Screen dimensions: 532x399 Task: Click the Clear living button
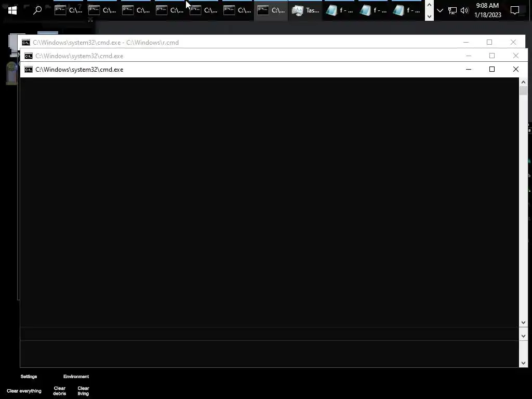83,391
